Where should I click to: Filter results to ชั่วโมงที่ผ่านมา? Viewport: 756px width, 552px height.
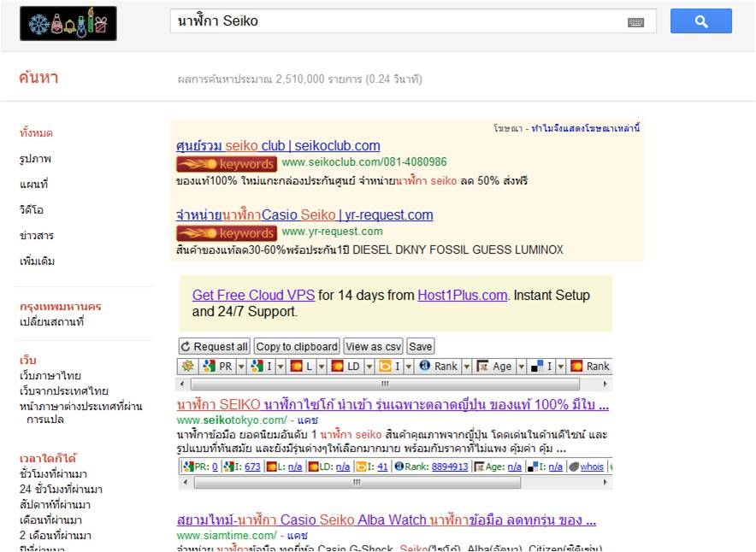pyautogui.click(x=54, y=474)
